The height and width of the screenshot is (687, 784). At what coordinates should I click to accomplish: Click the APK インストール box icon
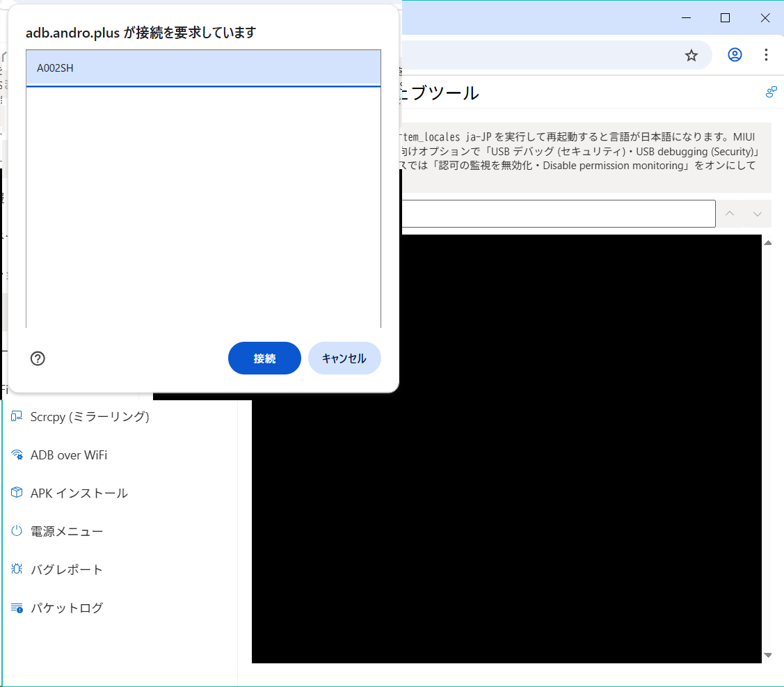click(x=17, y=493)
